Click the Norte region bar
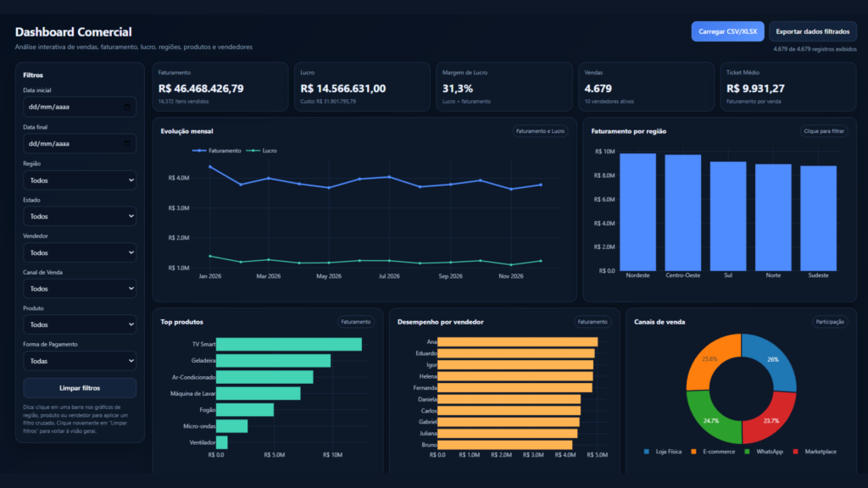Image resolution: width=868 pixels, height=488 pixels. click(773, 218)
